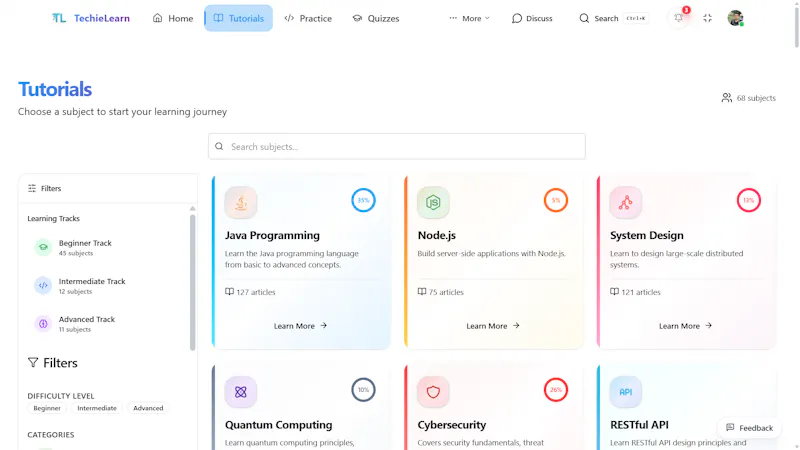Viewport: 800px width, 450px height.
Task: Click the Java Programming icon
Action: tap(241, 203)
